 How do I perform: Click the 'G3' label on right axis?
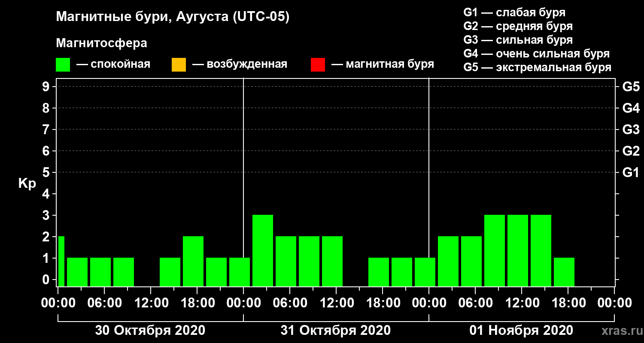(631, 129)
